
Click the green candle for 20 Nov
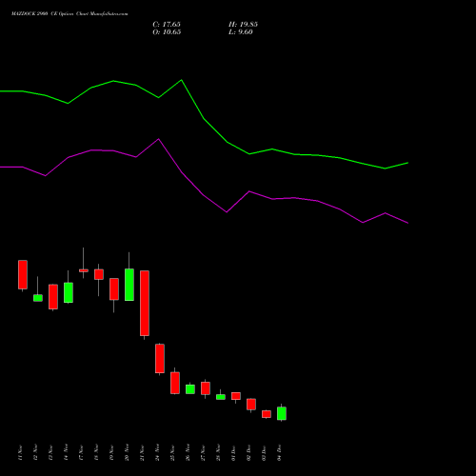(x=129, y=285)
